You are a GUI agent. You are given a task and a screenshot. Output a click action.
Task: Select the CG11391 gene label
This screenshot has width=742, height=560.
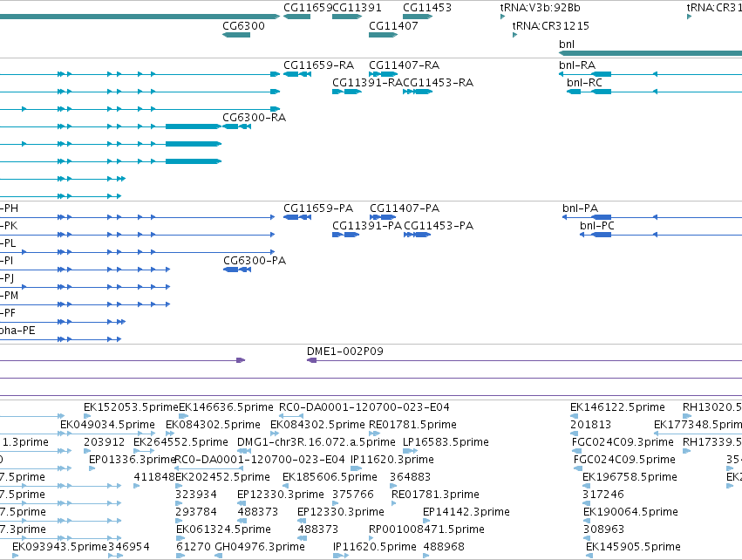(357, 8)
